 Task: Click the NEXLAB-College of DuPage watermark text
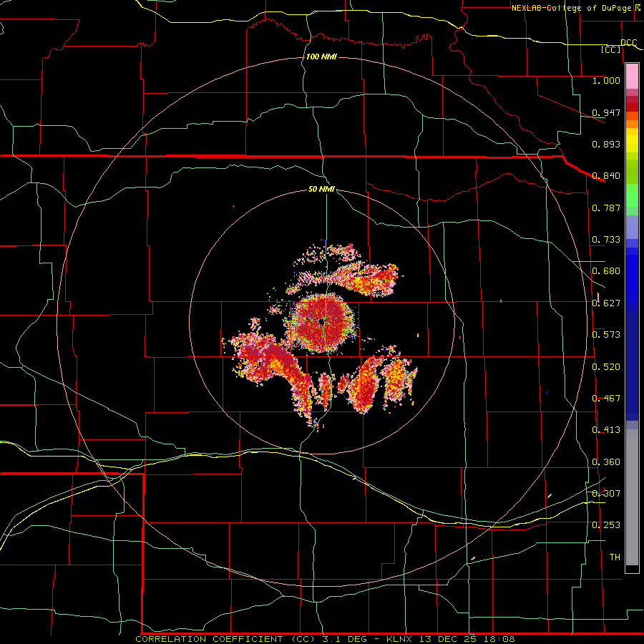(575, 8)
